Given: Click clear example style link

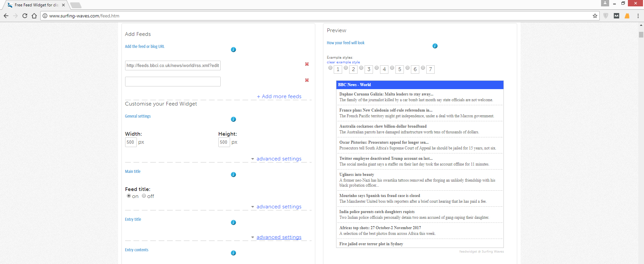Looking at the screenshot, I should [x=343, y=62].
